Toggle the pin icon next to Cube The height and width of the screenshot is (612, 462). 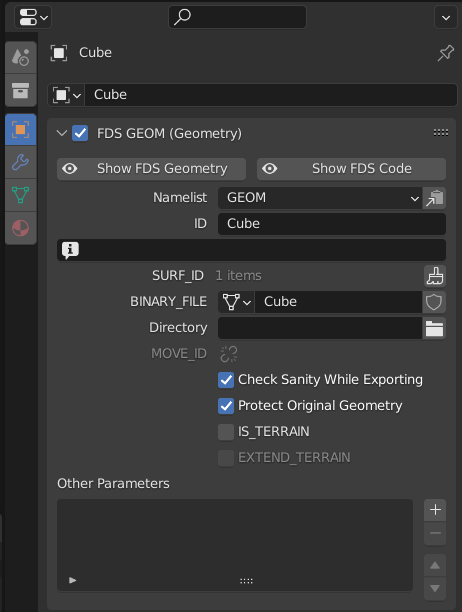pyautogui.click(x=446, y=53)
